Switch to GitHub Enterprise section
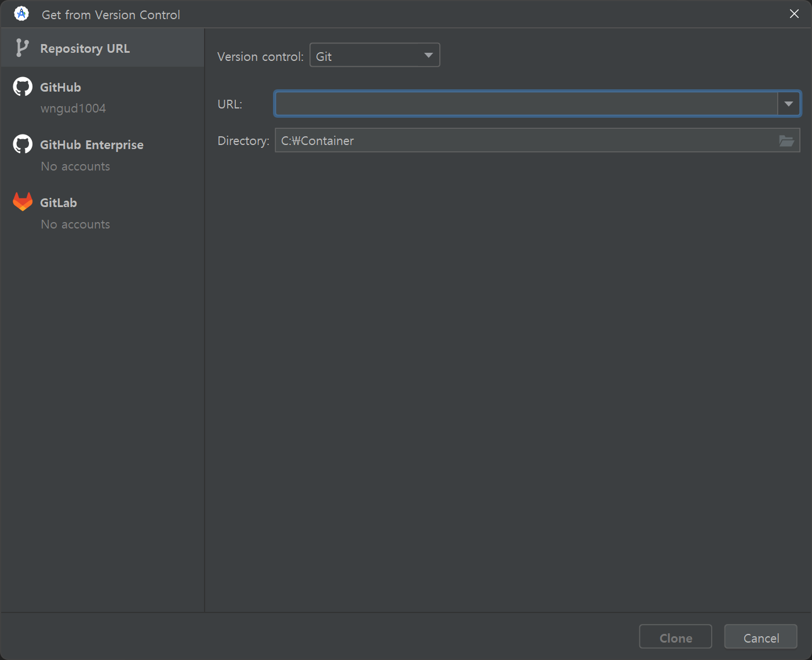 pos(102,155)
